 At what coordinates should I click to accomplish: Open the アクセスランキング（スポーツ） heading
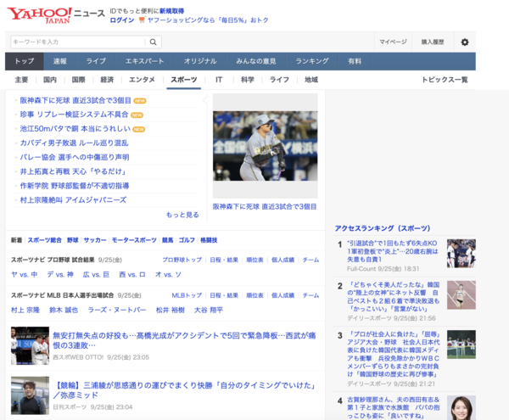pos(383,228)
